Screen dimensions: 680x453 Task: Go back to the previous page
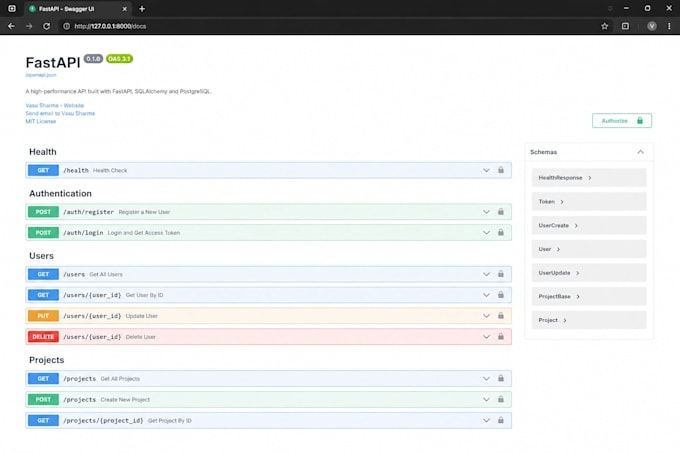(11, 26)
